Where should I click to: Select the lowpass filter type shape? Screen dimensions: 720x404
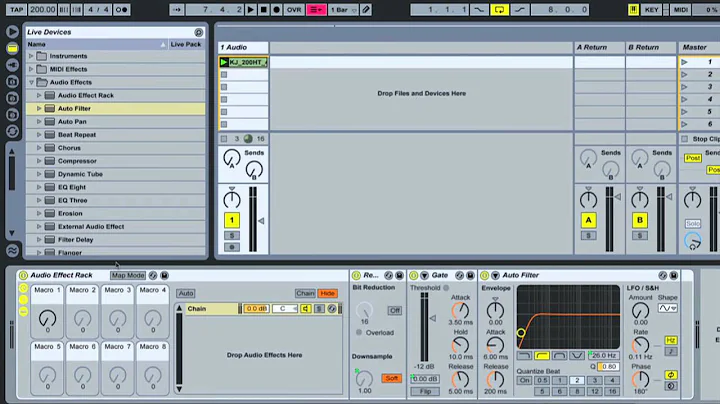tap(524, 355)
